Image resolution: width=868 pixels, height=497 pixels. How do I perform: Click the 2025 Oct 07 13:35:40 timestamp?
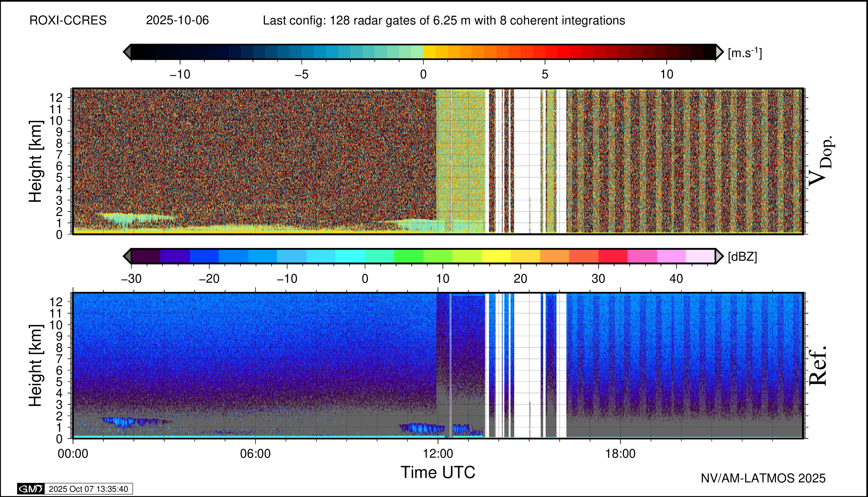coord(89,489)
